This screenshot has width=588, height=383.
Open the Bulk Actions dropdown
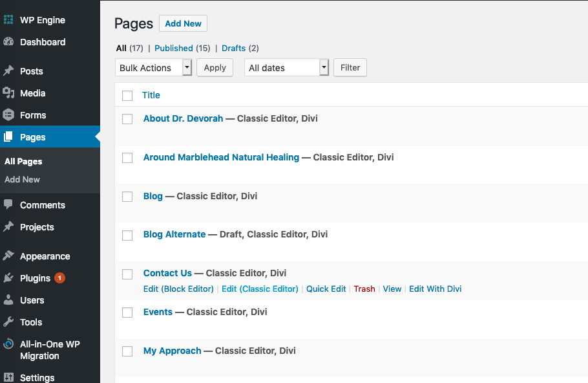153,67
